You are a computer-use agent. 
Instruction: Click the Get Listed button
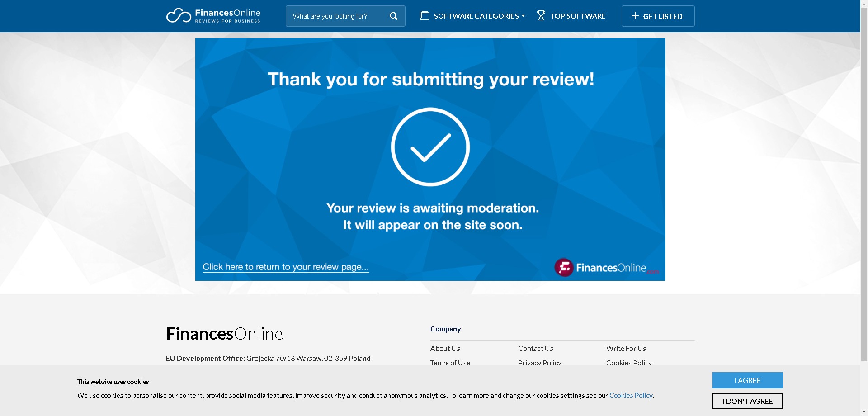pos(658,16)
